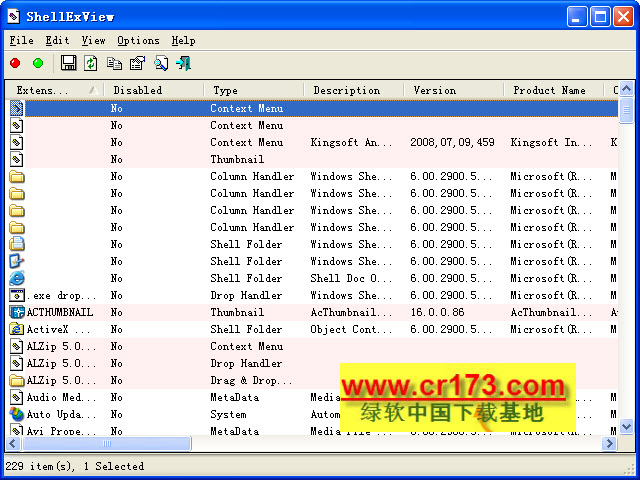This screenshot has height=480, width=640.
Task: Click the 'Drop Handler' cell in .exe drop row
Action: [x=246, y=295]
